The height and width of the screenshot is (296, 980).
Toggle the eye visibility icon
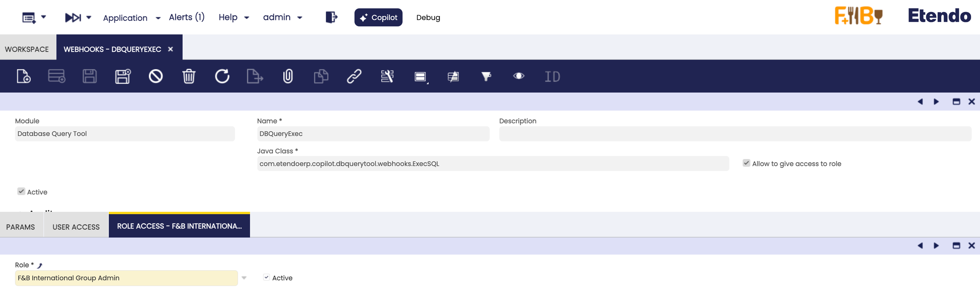click(519, 76)
